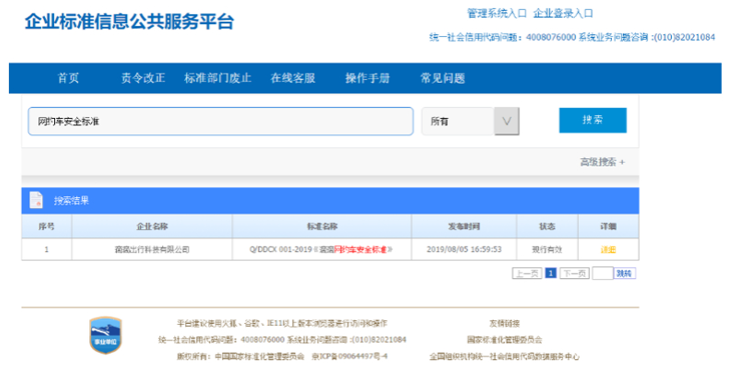Screen dimensions: 732x381
Task: Click the 现行有效 status cell
Action: tap(547, 250)
